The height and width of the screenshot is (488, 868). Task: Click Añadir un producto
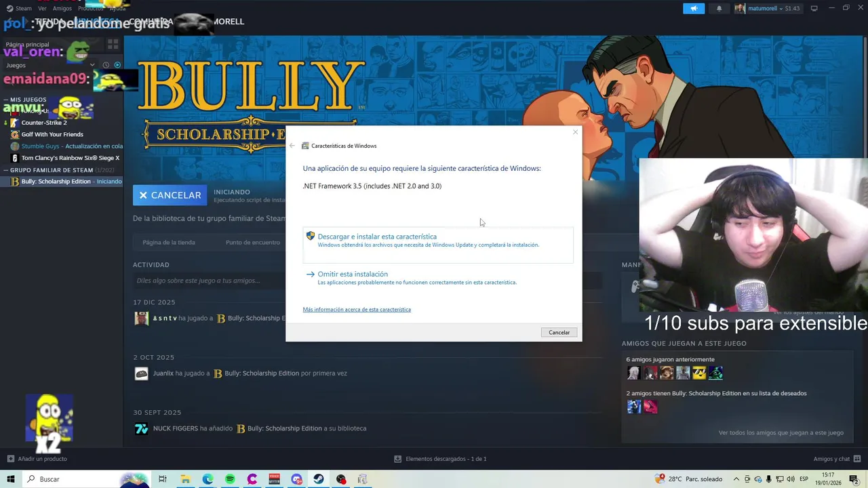(x=37, y=459)
